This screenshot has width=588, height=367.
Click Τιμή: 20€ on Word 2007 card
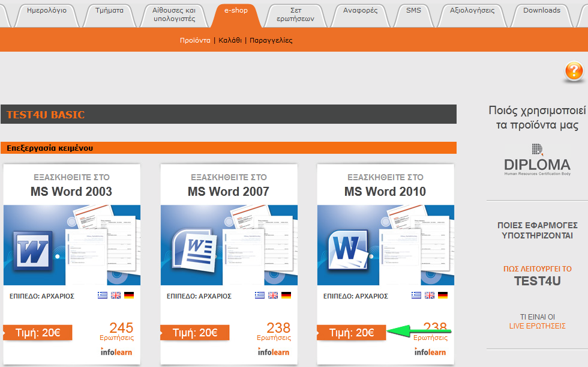[x=195, y=333]
